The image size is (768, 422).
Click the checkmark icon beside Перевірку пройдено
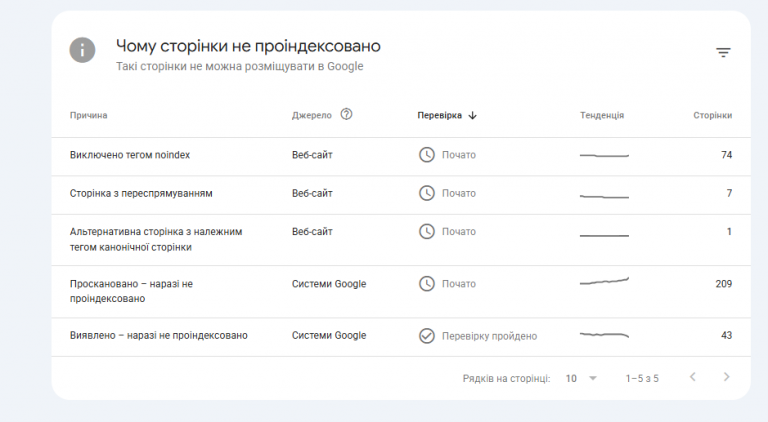[x=427, y=336]
